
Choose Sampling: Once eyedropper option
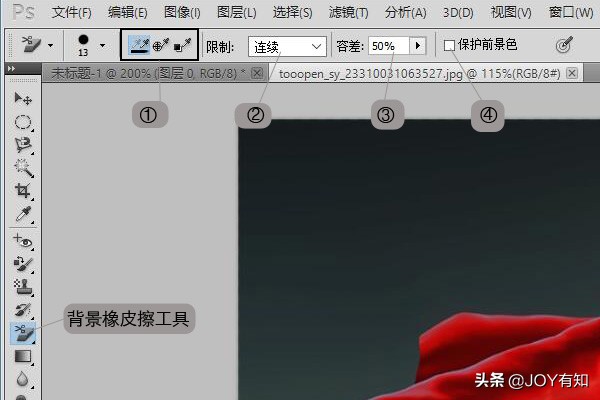point(161,45)
